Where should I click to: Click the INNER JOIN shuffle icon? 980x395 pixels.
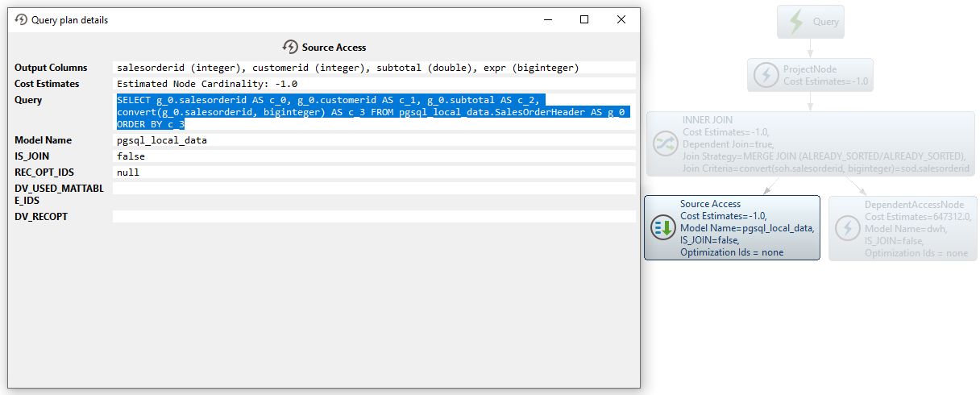pos(665,143)
